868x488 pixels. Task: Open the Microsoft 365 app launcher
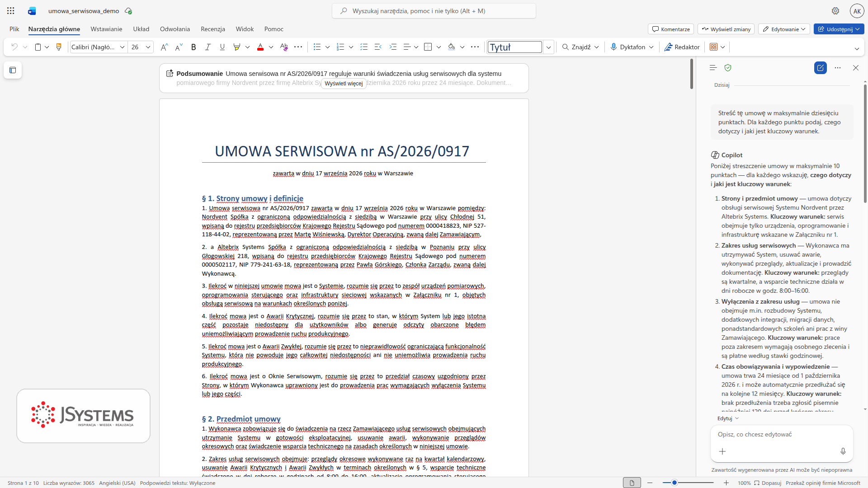pos(11,11)
